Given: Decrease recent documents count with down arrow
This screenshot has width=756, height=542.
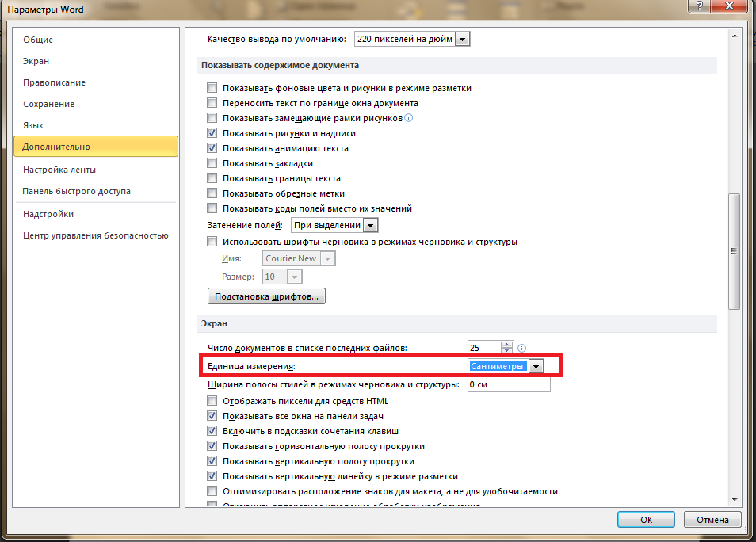Looking at the screenshot, I should click(506, 350).
